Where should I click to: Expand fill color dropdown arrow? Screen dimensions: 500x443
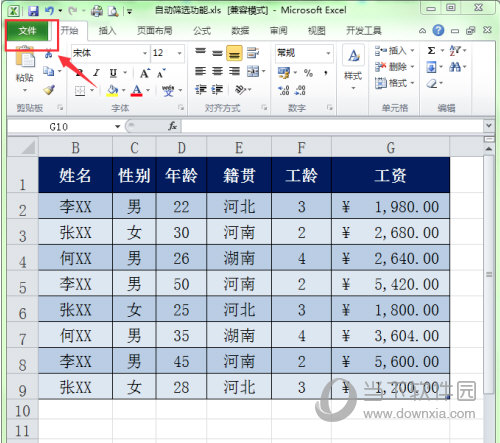(x=123, y=90)
